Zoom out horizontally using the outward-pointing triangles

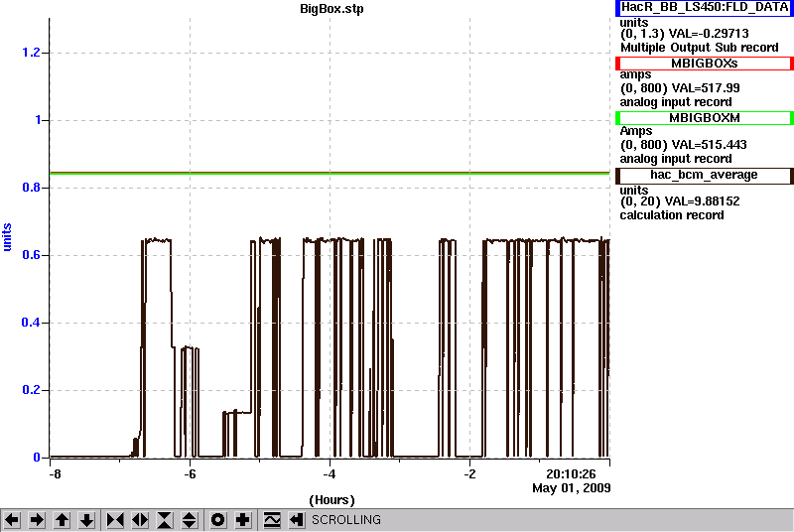[140, 520]
